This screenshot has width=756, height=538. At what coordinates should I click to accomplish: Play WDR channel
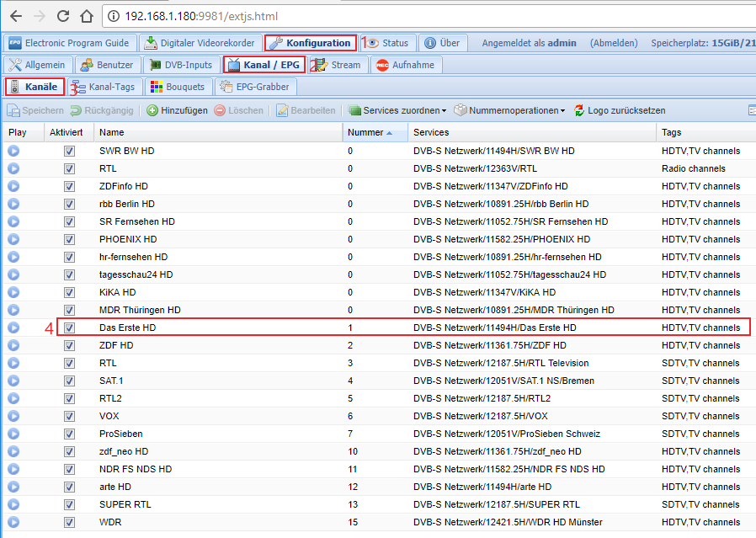[13, 522]
